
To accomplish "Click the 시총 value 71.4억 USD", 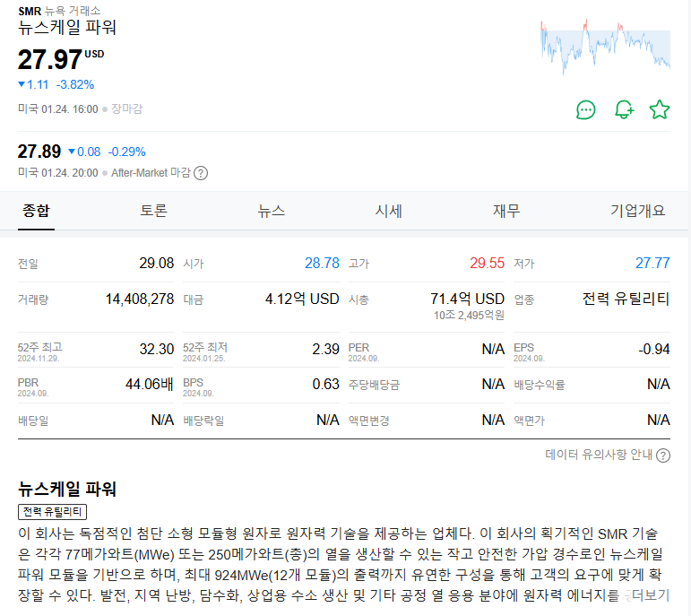I will coord(467,299).
